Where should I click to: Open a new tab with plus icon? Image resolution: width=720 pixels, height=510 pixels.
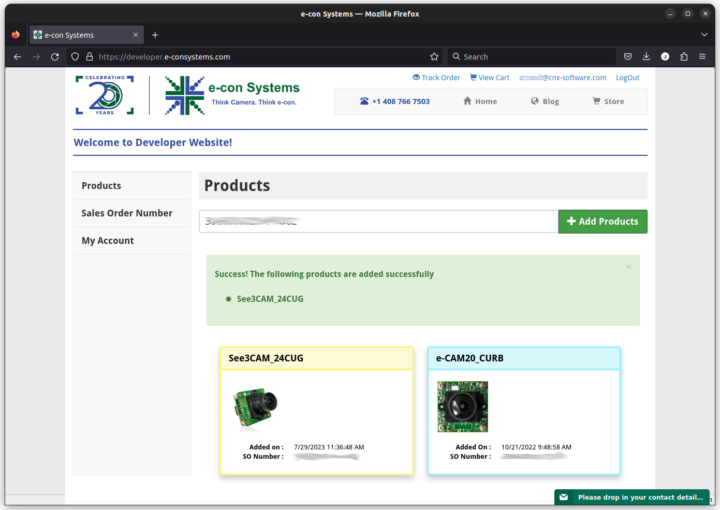pyautogui.click(x=155, y=35)
